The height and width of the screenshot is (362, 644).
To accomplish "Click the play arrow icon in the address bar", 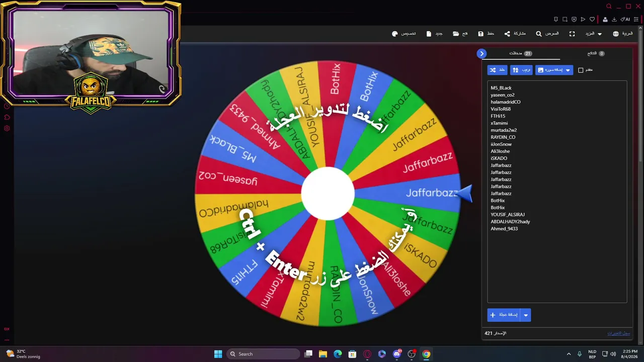I will (x=583, y=20).
